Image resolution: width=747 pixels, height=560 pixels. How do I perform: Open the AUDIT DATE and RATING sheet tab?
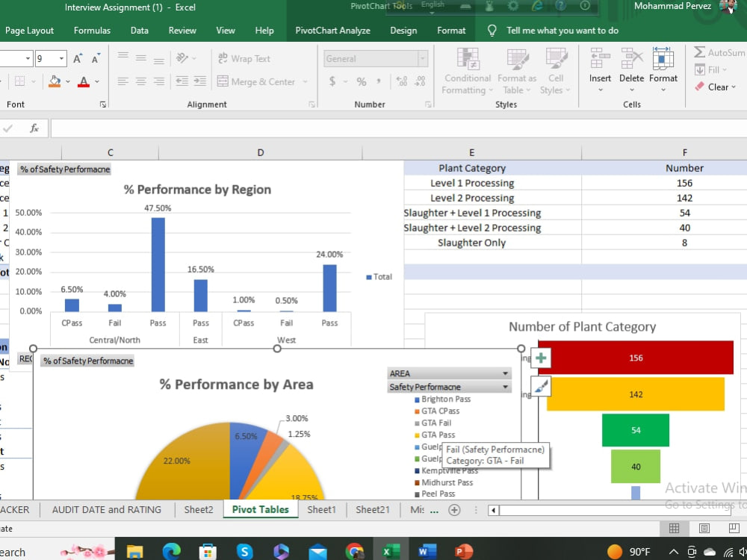click(x=106, y=509)
